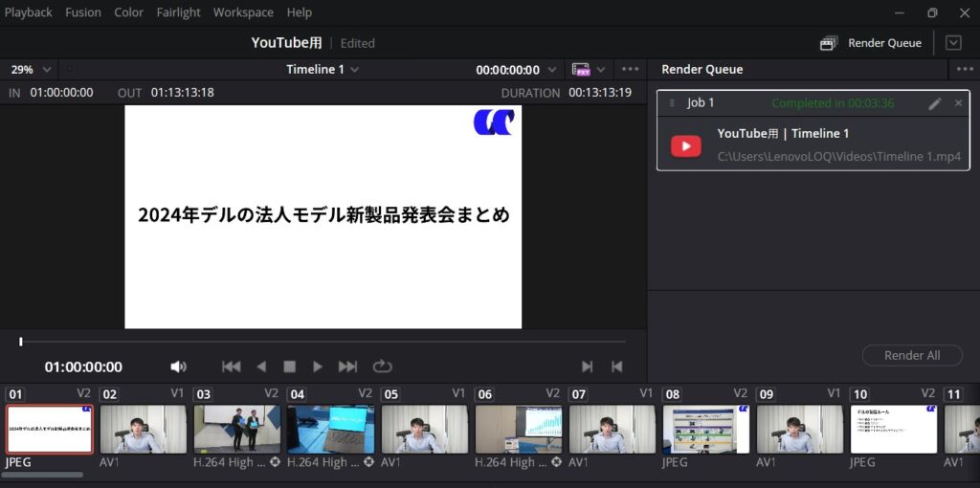Select clip 03 thumbnail
Viewport: 980px width, 488px height.
237,430
